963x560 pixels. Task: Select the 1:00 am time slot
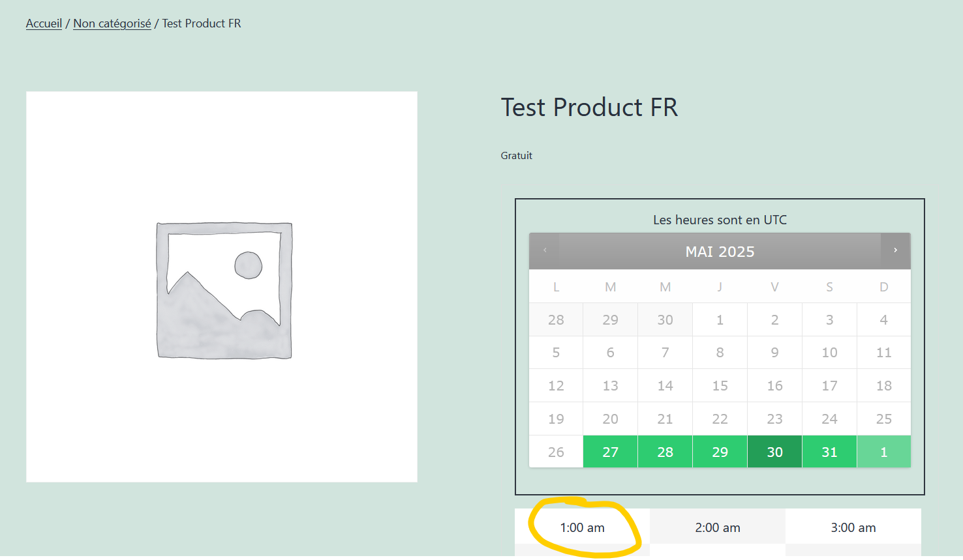[x=582, y=527]
